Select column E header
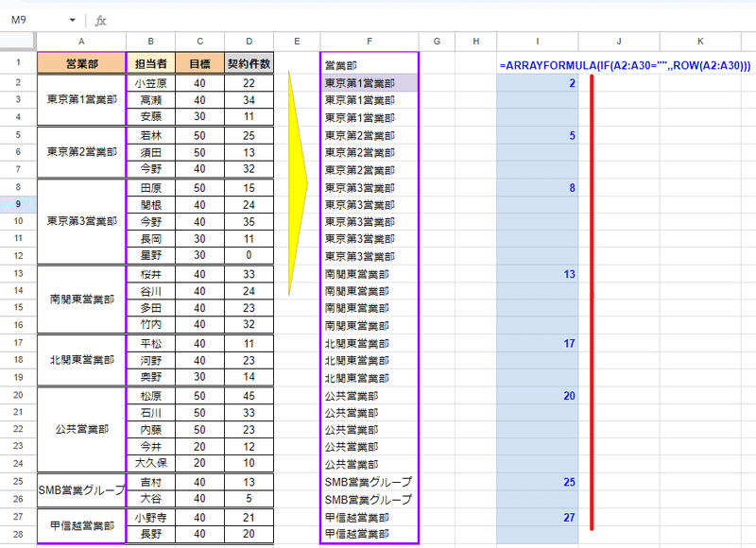This screenshot has height=548, width=756. [x=297, y=42]
